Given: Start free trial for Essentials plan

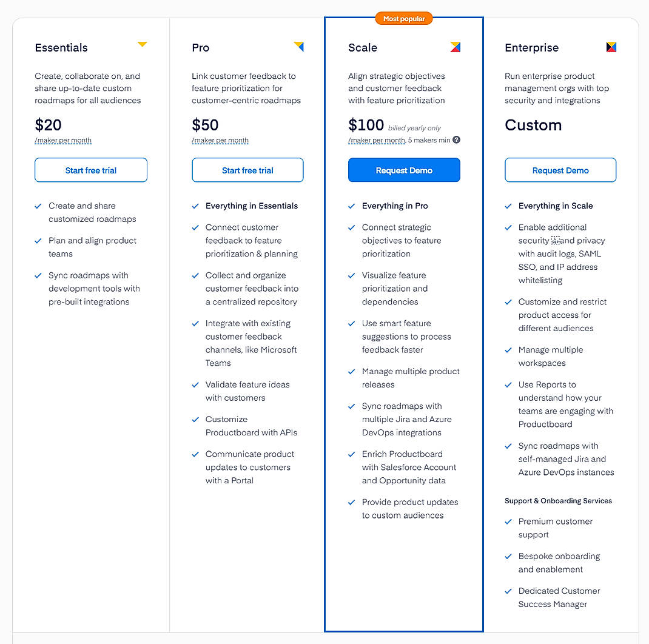Looking at the screenshot, I should click(91, 170).
